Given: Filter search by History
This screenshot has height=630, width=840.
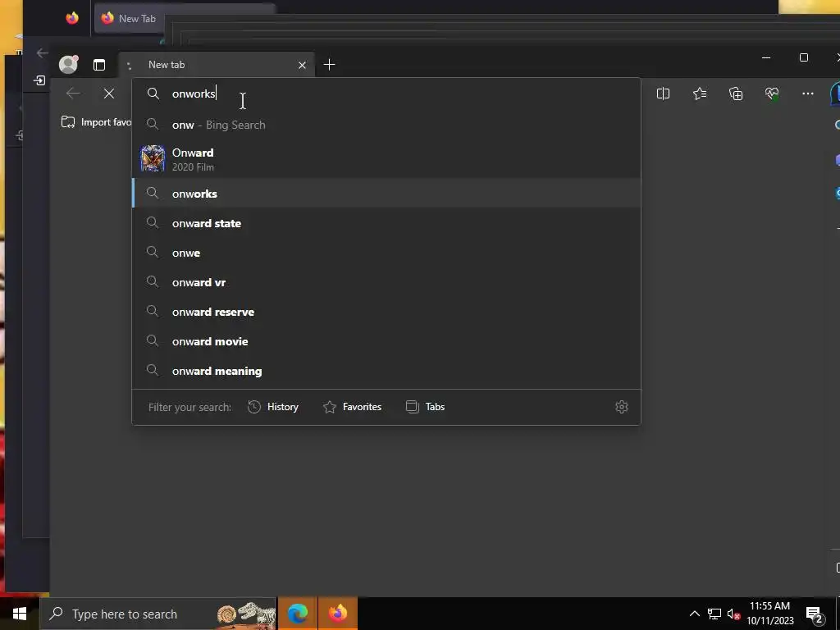Looking at the screenshot, I should pos(273,407).
